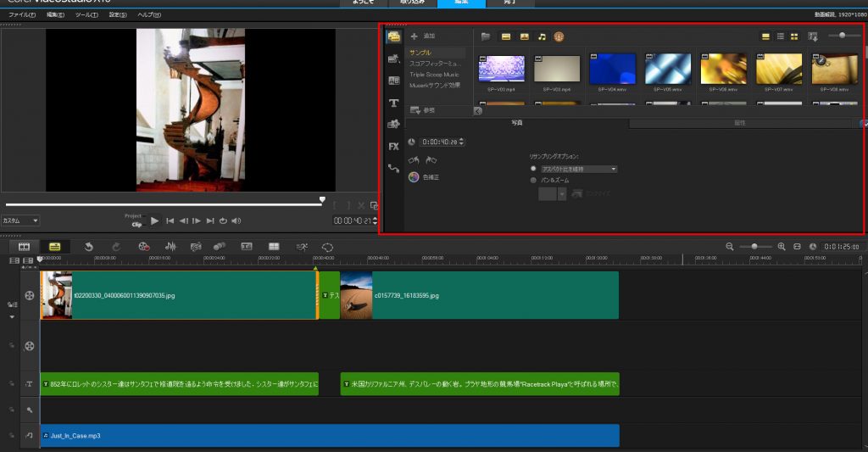Switch to the 属性 tab
Image resolution: width=868 pixels, height=452 pixels.
point(739,124)
